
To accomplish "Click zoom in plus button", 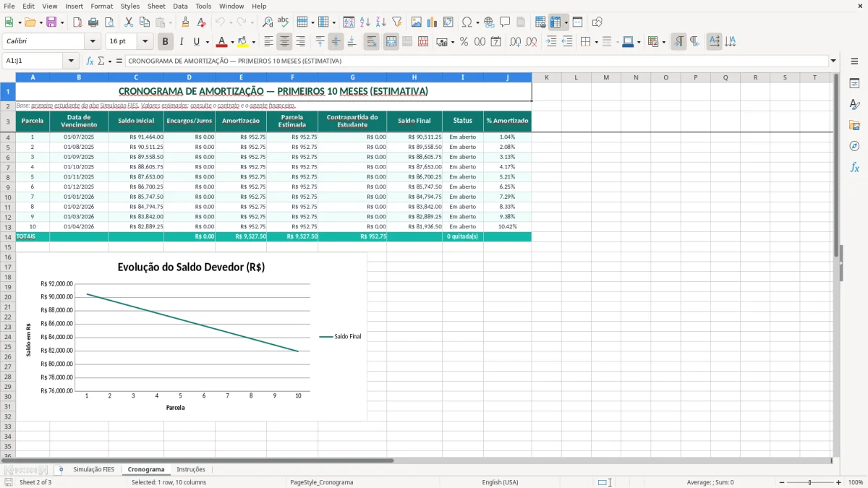I will pos(839,482).
